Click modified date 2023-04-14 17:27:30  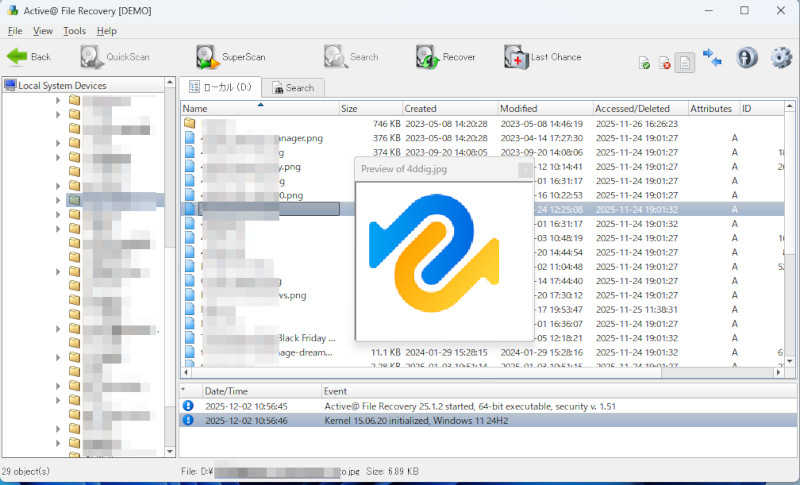pyautogui.click(x=541, y=138)
